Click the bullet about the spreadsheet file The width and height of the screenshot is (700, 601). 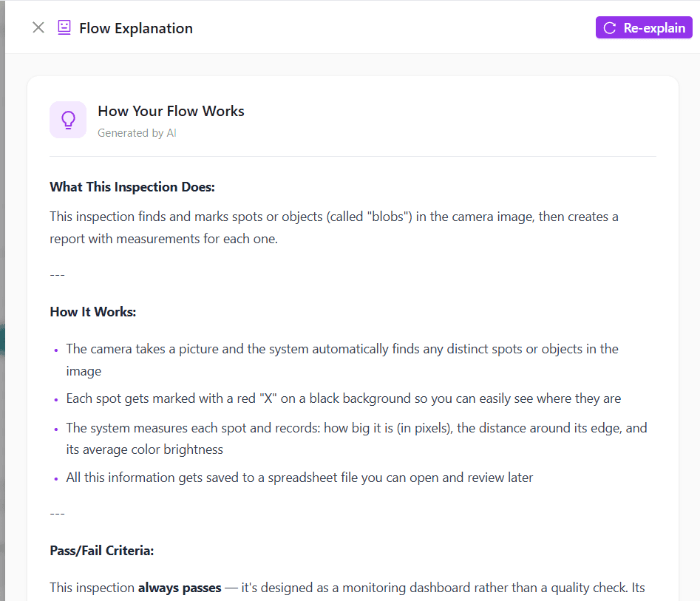coord(299,478)
